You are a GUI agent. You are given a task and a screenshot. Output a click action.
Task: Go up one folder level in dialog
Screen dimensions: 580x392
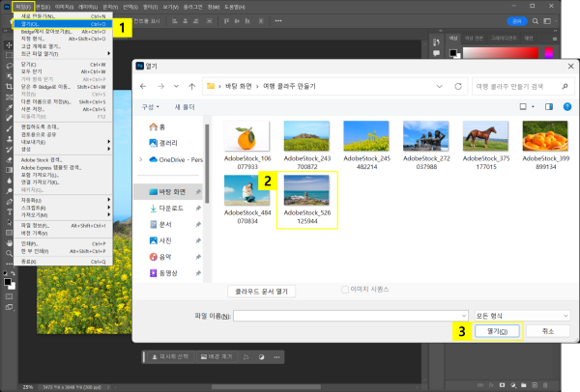(x=191, y=86)
